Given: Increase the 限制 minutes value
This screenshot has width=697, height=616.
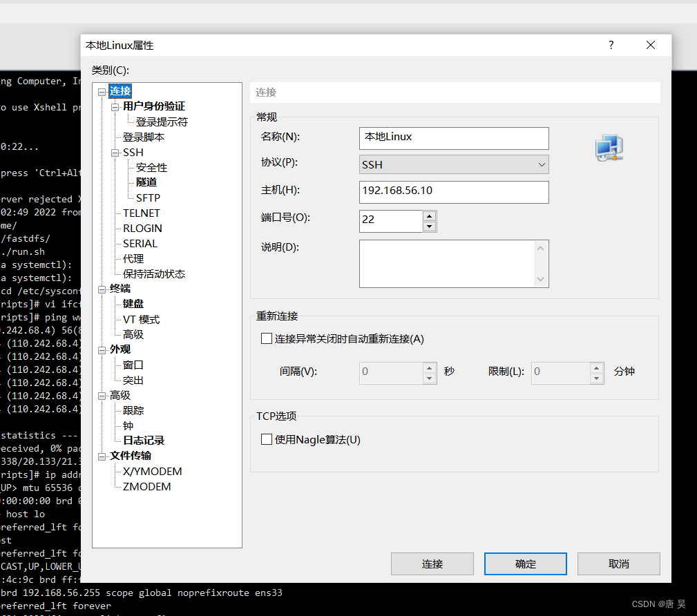Looking at the screenshot, I should [x=597, y=369].
